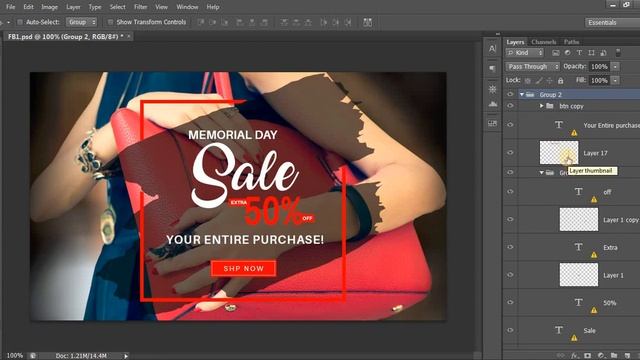Image resolution: width=640 pixels, height=360 pixels.
Task: Open the Pass Through blend mode dropdown
Action: point(533,66)
